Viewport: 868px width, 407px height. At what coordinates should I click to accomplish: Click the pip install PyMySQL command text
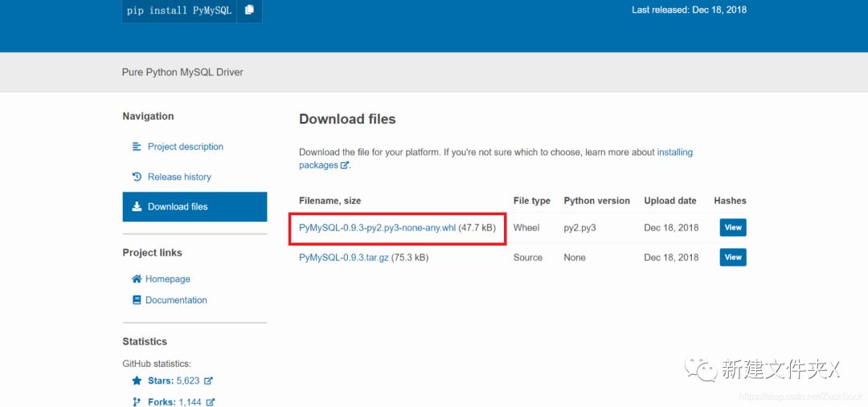pos(178,10)
